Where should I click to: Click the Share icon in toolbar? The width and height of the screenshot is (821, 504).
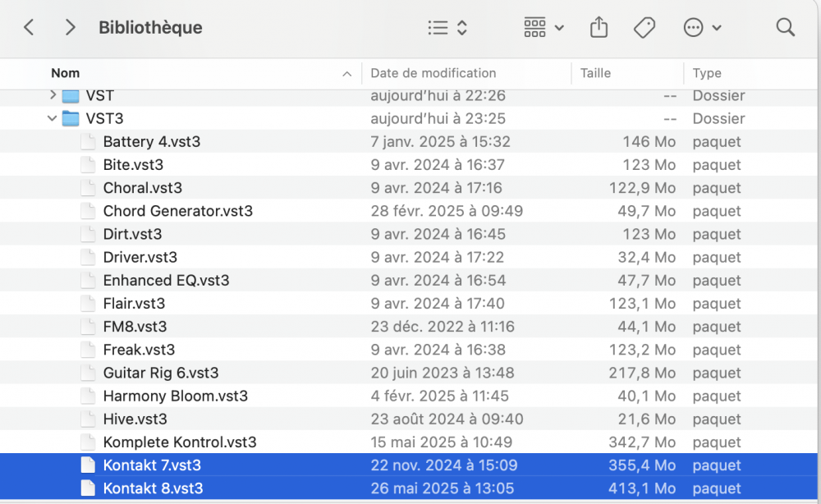[x=599, y=27]
